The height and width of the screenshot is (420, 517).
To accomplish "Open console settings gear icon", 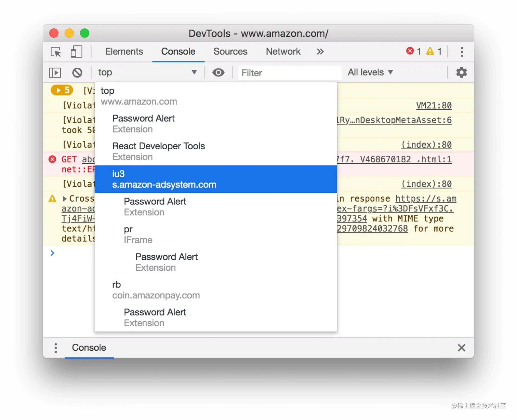I will [x=462, y=72].
